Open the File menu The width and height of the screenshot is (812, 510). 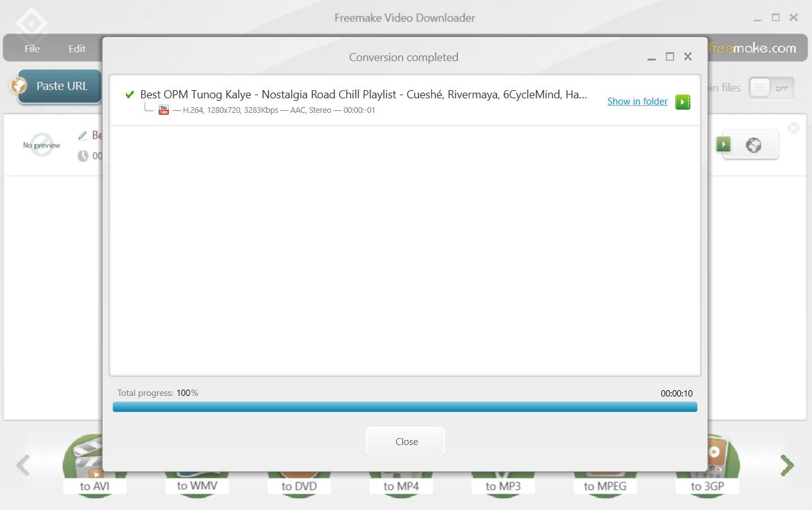[31, 48]
